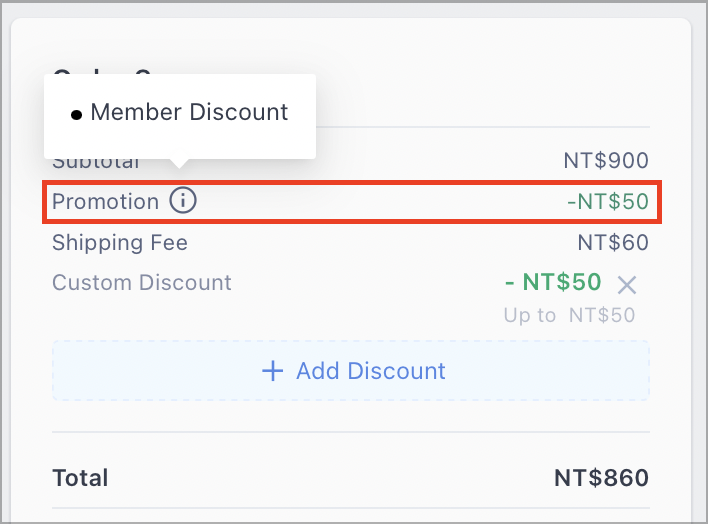Screen dimensions: 708x524
Task: Click the plus icon in Add Discount
Action: (x=273, y=371)
